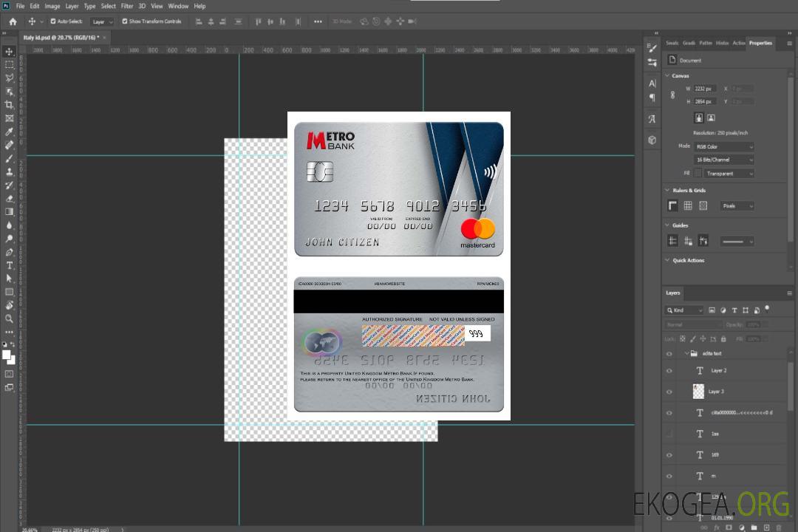The height and width of the screenshot is (532, 798).
Task: Open the Character panel icon
Action: pos(652,83)
